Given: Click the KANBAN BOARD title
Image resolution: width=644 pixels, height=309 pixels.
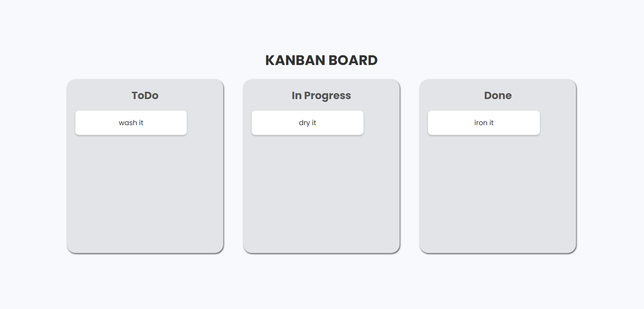Looking at the screenshot, I should [x=321, y=60].
